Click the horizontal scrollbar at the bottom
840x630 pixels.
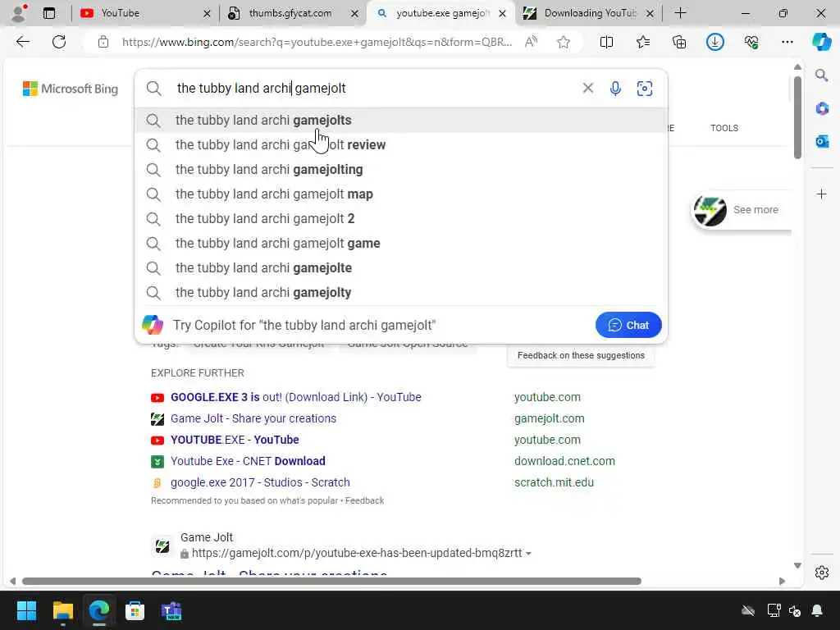(x=331, y=582)
